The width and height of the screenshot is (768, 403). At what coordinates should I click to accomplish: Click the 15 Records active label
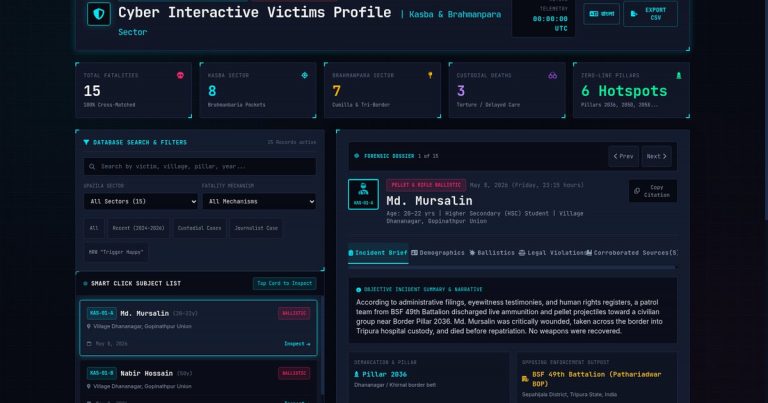[x=291, y=142]
